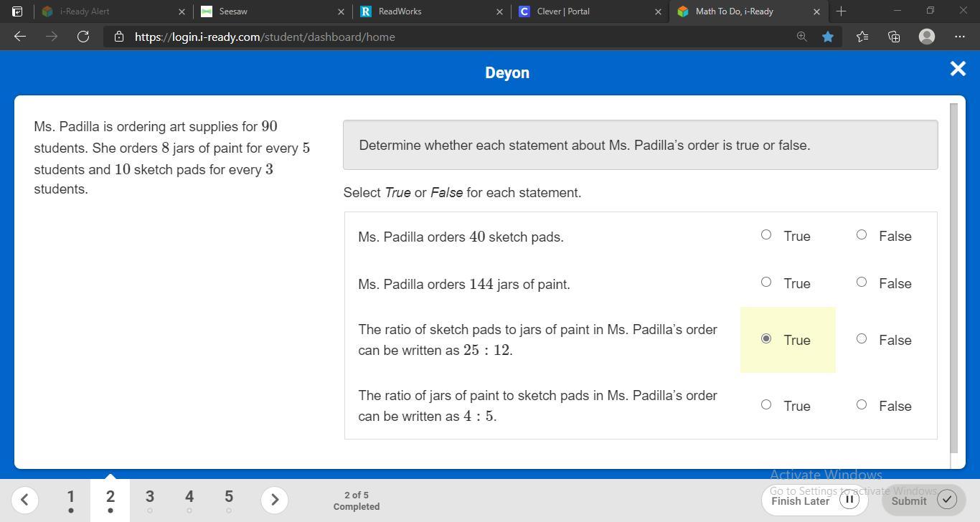Viewport: 980px width, 522px height.
Task: Open browser collections icon
Action: [x=894, y=37]
